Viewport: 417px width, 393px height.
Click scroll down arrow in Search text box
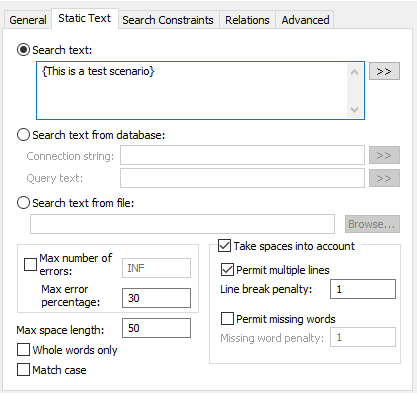click(355, 109)
